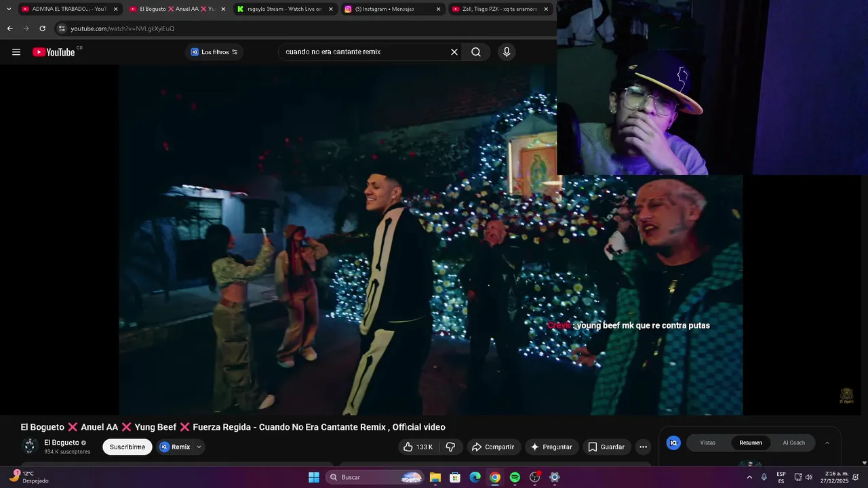
Task: View site information icon in address bar
Action: pyautogui.click(x=62, y=28)
